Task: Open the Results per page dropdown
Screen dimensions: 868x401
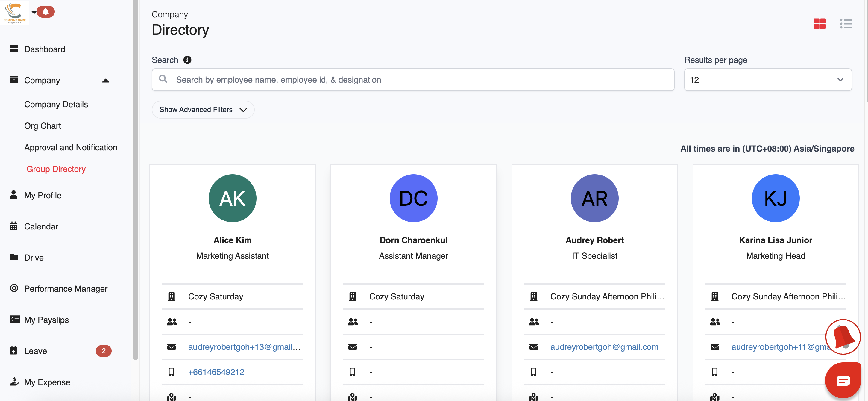Action: [x=768, y=80]
